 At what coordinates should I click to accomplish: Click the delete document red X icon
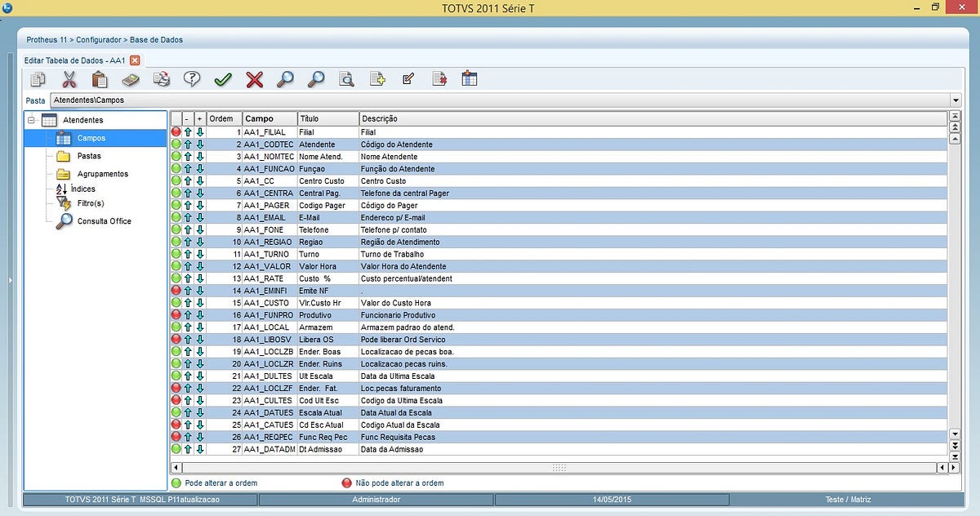click(x=439, y=79)
